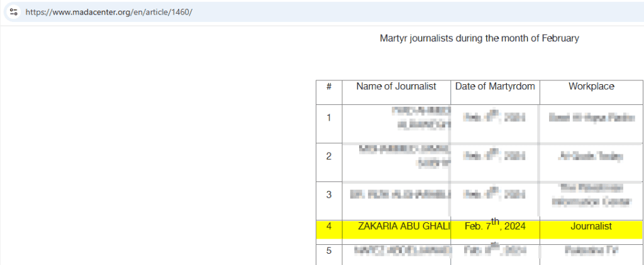Viewport: 644px width, 265px height.
Task: Click row number 5 cell
Action: (329, 251)
